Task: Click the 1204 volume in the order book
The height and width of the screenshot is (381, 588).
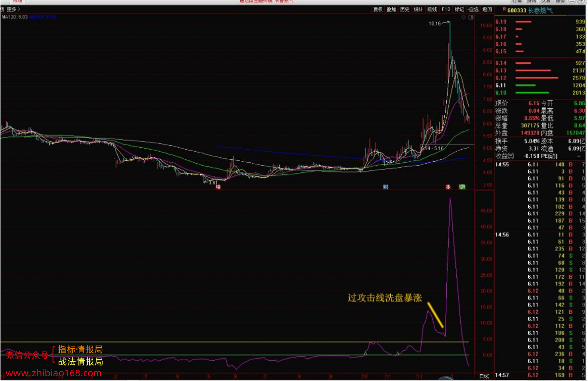Action: point(578,85)
